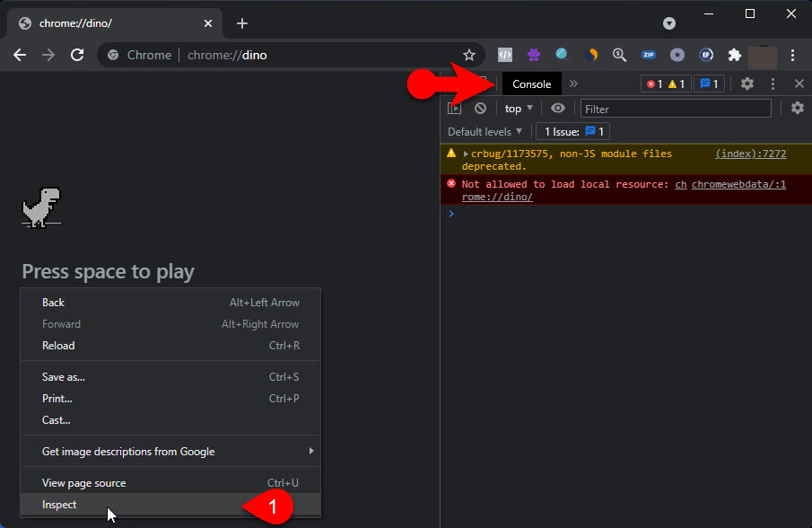Expand the crbug/1173575 warning message
This screenshot has height=528, width=812.
[x=466, y=154]
